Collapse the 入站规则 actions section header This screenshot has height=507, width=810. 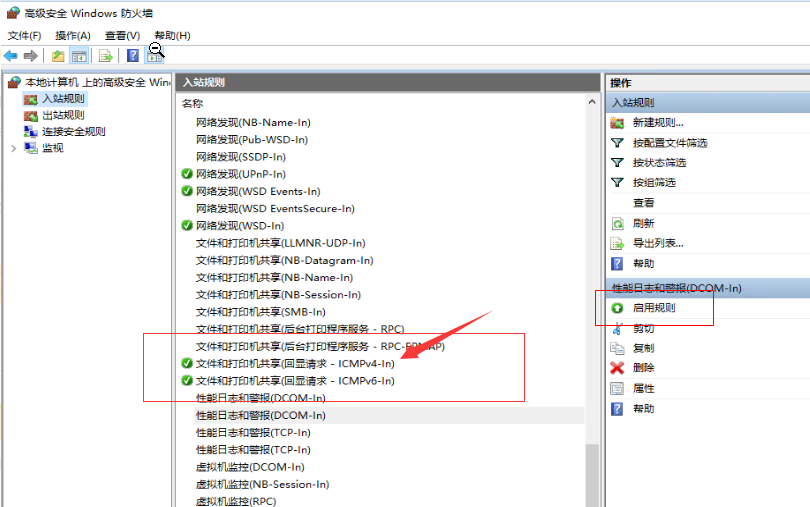click(x=708, y=102)
